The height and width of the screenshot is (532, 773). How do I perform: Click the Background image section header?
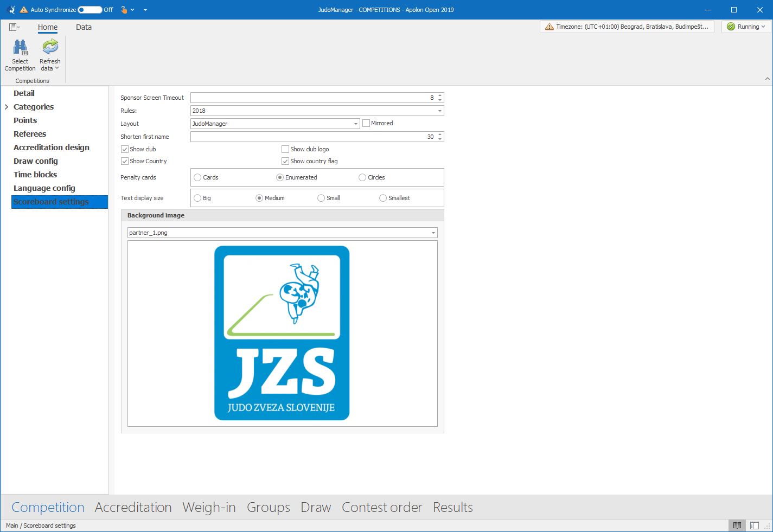click(x=283, y=215)
